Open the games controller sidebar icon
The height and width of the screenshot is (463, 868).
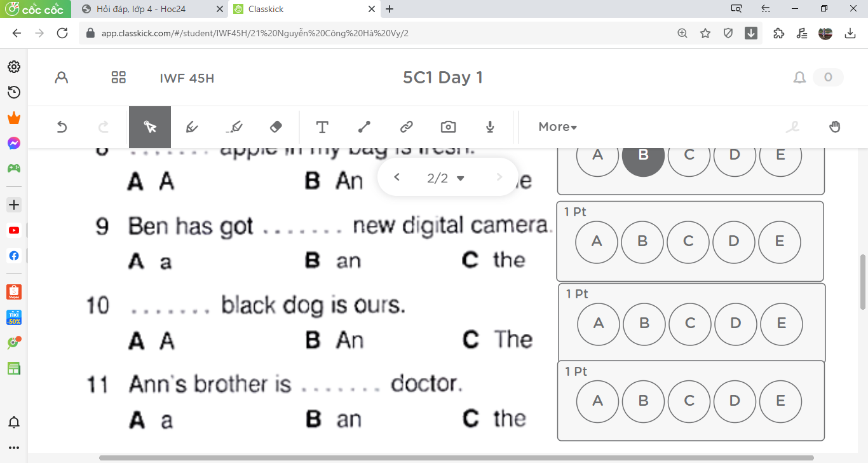click(13, 169)
